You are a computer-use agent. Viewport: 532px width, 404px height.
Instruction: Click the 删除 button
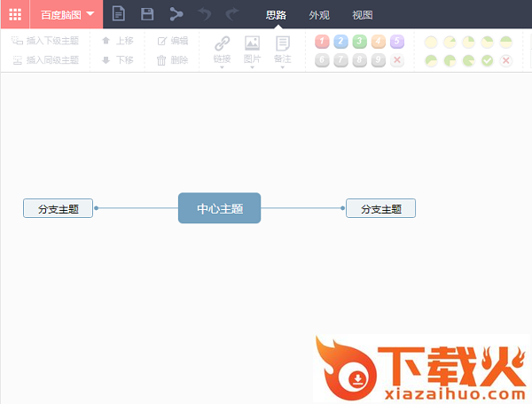point(172,60)
